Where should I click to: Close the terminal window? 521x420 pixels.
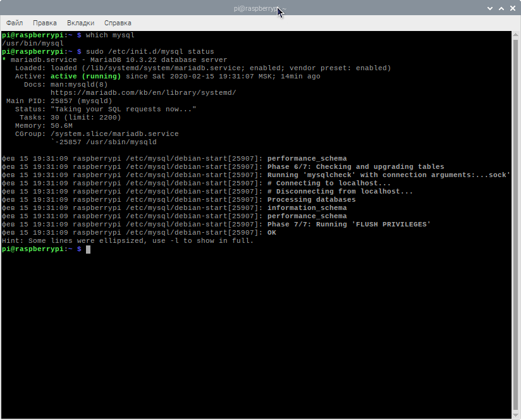[512, 8]
